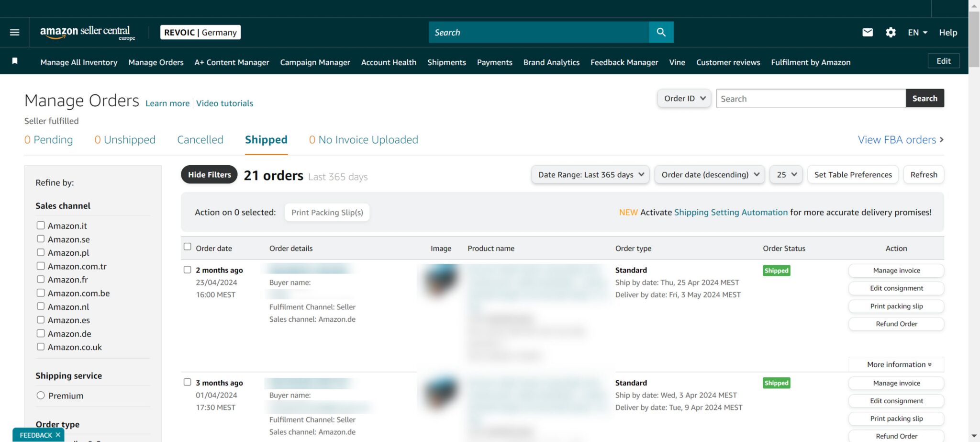Go to A+ Content Manager
Screen dimensions: 980x442
(232, 62)
